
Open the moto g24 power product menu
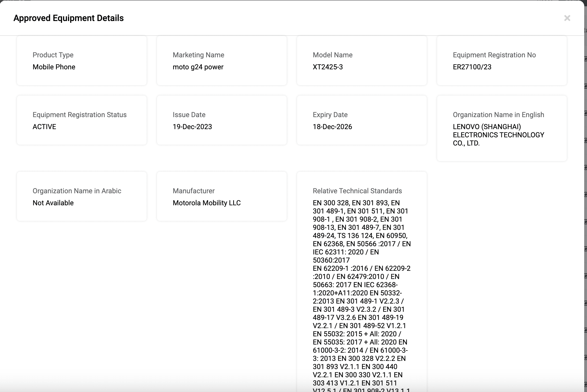click(x=198, y=67)
